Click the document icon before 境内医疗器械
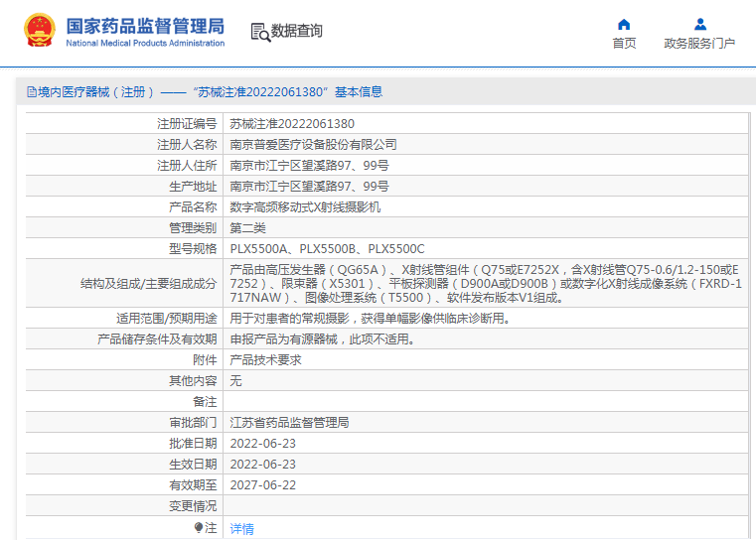Image resolution: width=756 pixels, height=540 pixels. pos(32,92)
